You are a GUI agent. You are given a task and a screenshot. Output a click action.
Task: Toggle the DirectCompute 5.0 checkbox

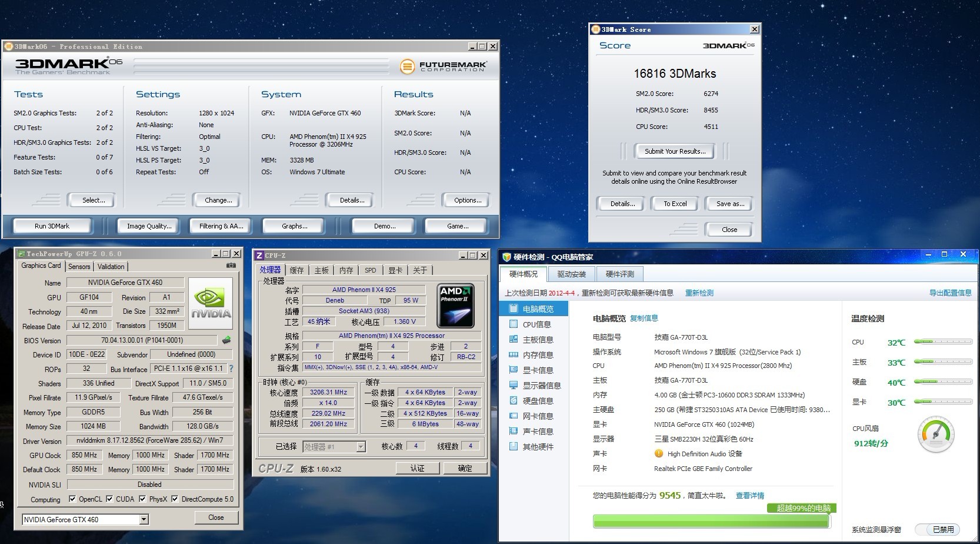click(x=175, y=499)
